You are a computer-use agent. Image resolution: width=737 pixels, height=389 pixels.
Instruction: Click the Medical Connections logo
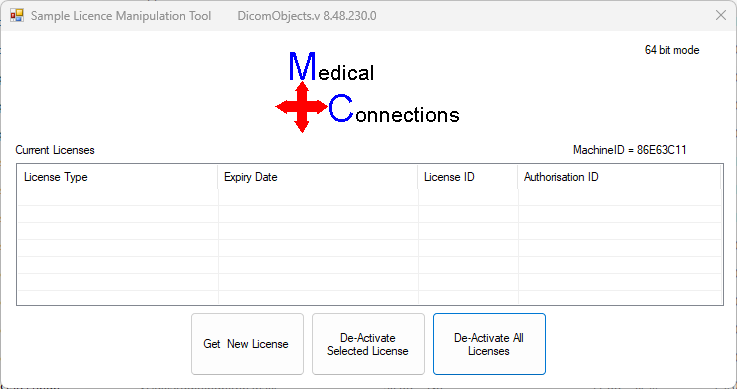coord(368,92)
